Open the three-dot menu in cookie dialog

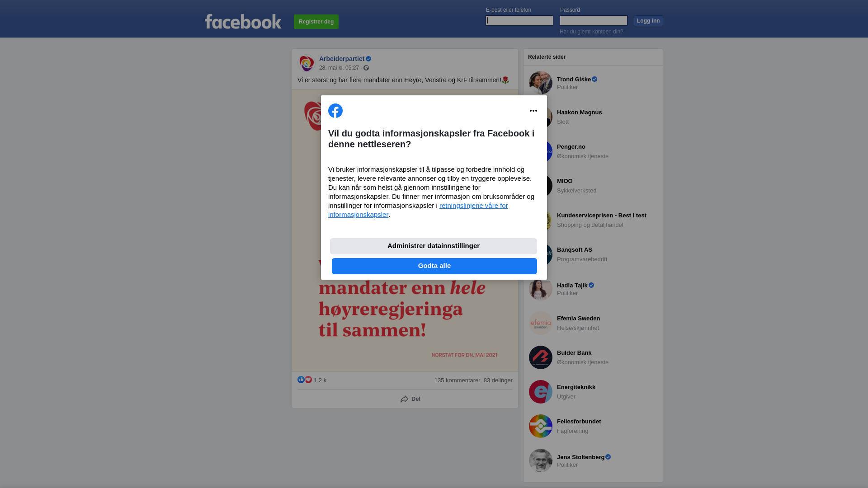pyautogui.click(x=533, y=111)
